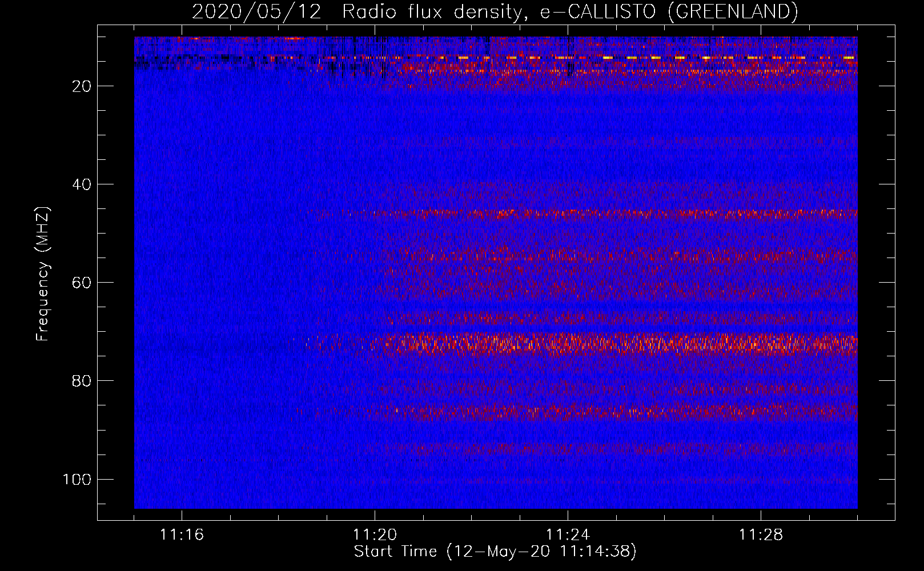Click the 11:20 time tick label
This screenshot has width=924, height=571.
tap(375, 535)
